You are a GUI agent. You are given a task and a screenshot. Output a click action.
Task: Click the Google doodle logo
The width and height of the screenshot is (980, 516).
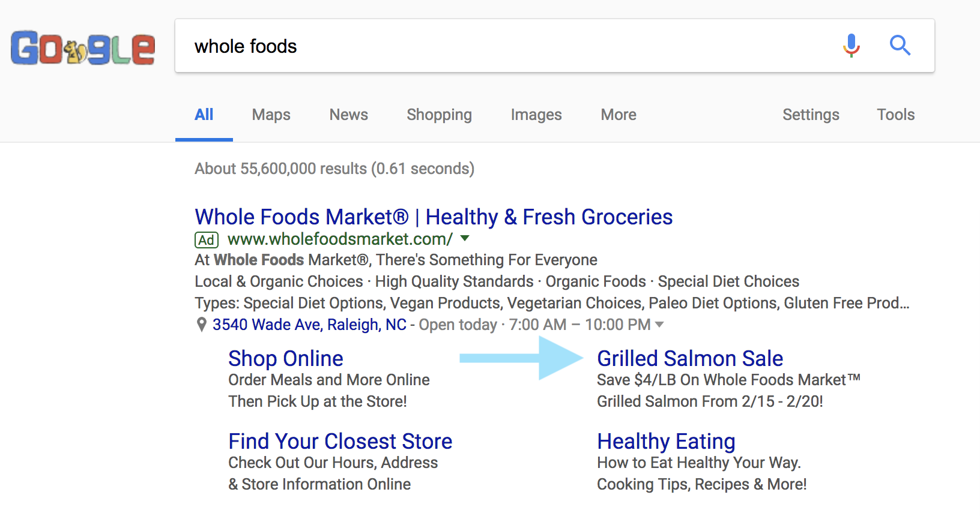[83, 48]
